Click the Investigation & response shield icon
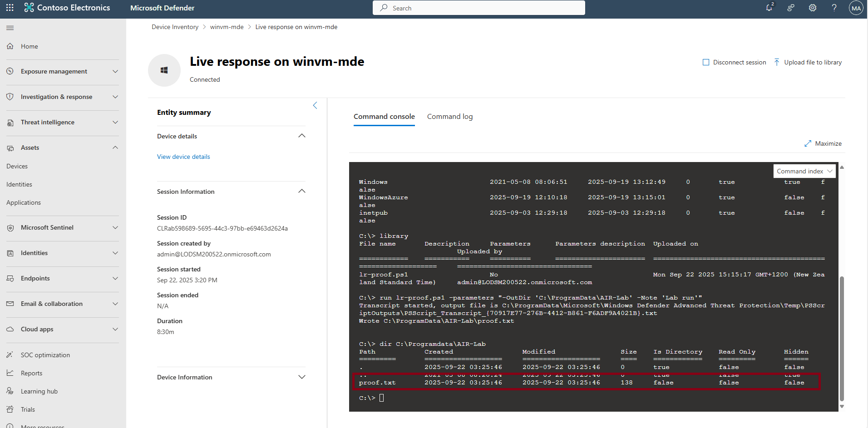Image resolution: width=868 pixels, height=428 pixels. (x=10, y=97)
